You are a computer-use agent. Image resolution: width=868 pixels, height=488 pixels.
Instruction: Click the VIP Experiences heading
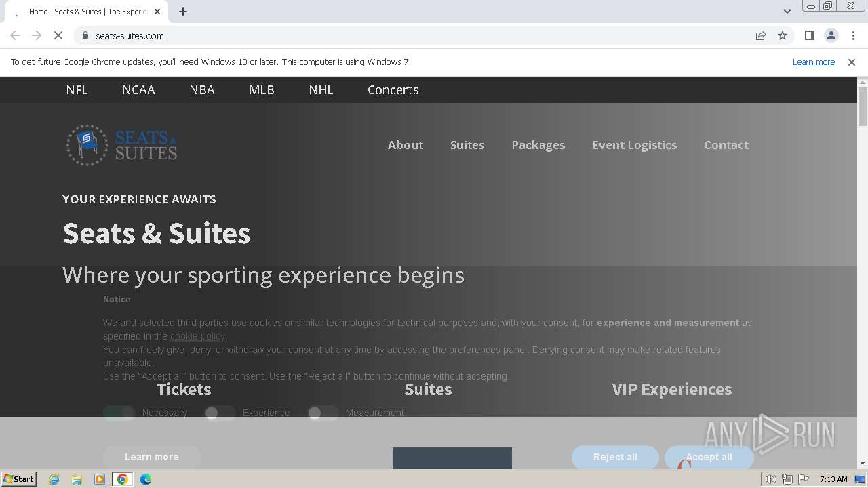[672, 389]
